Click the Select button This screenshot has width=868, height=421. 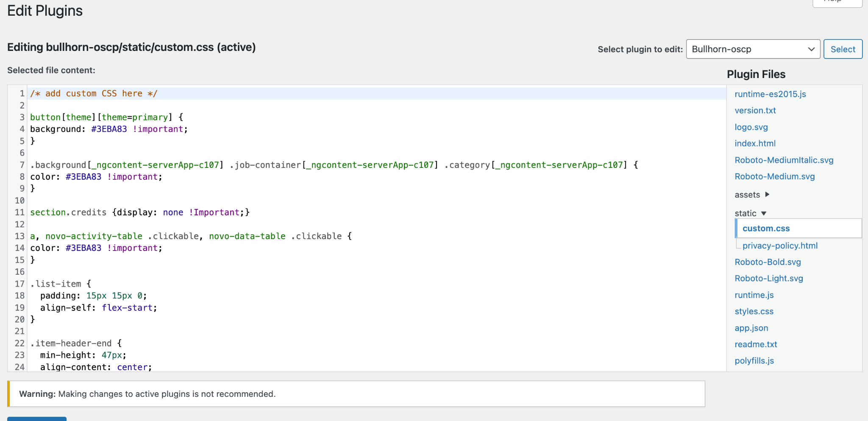tap(843, 49)
